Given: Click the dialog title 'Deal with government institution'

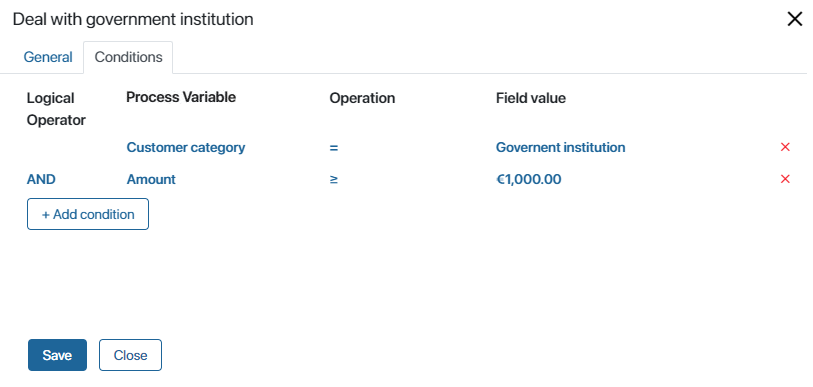Looking at the screenshot, I should [133, 20].
